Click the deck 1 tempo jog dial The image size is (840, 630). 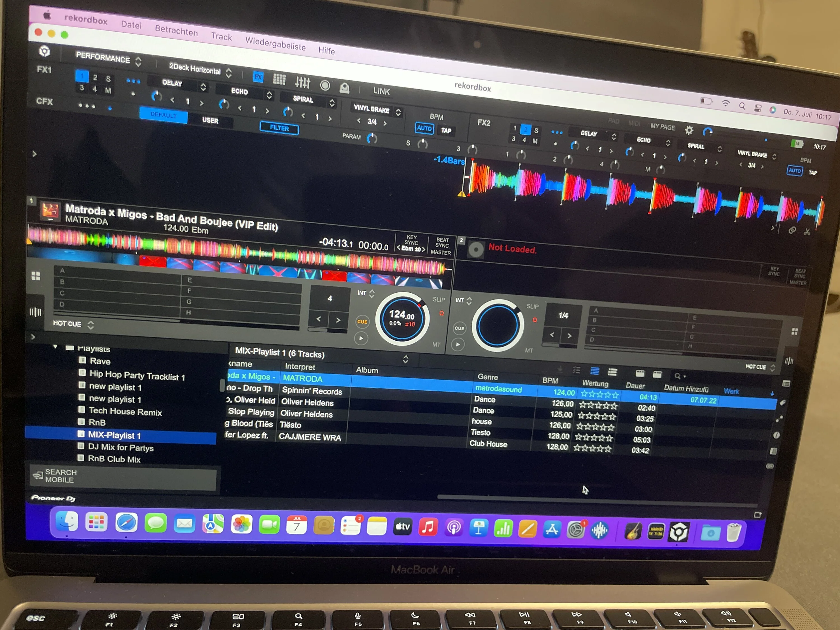402,319
